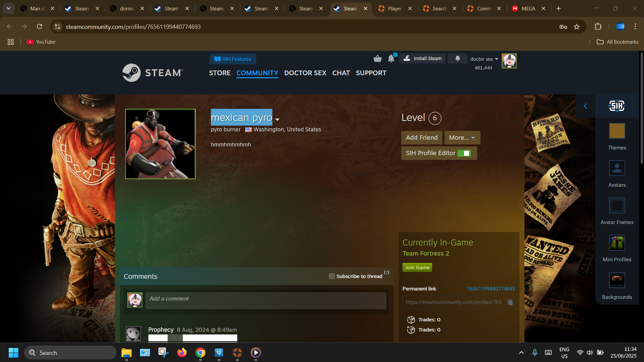Open the Steam shopping cart icon

tap(377, 59)
